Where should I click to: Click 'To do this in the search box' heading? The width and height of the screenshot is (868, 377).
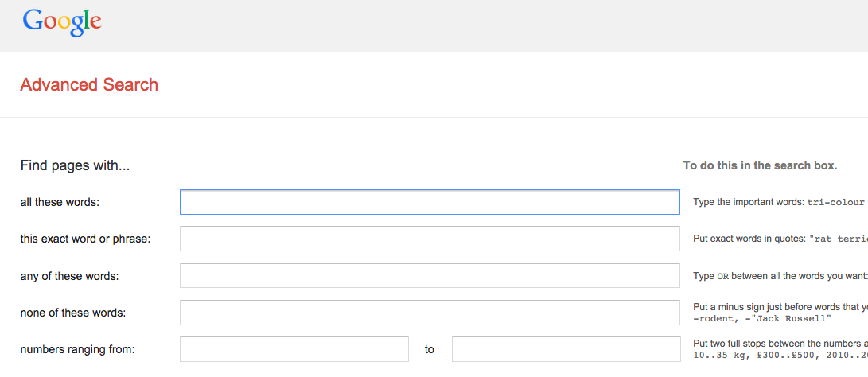pos(760,165)
